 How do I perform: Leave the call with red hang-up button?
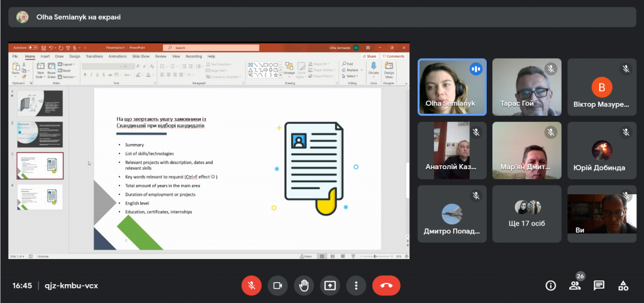point(387,286)
